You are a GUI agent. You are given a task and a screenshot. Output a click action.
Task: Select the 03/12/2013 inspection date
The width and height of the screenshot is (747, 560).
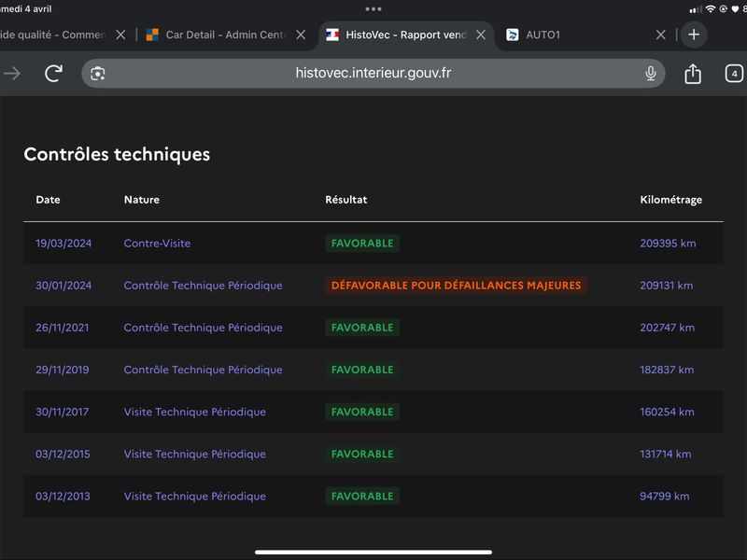[x=63, y=497]
